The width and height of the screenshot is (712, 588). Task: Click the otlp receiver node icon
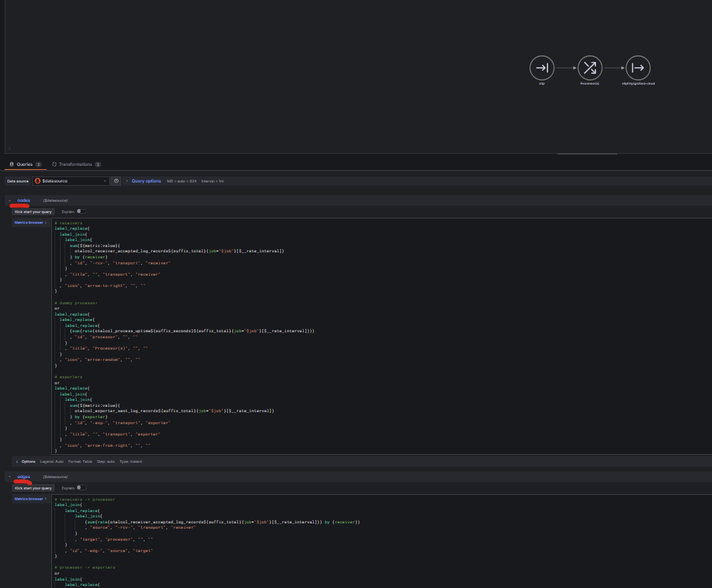point(542,67)
